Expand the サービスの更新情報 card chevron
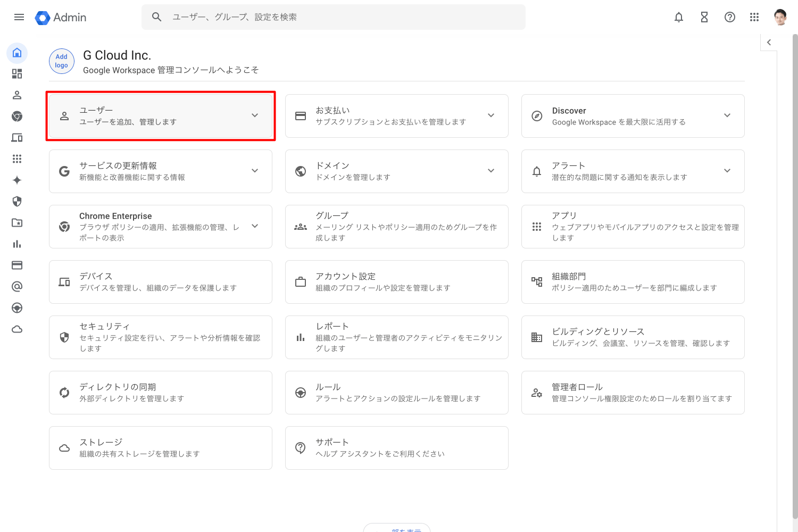Screen dimensions: 798x532 click(255, 171)
